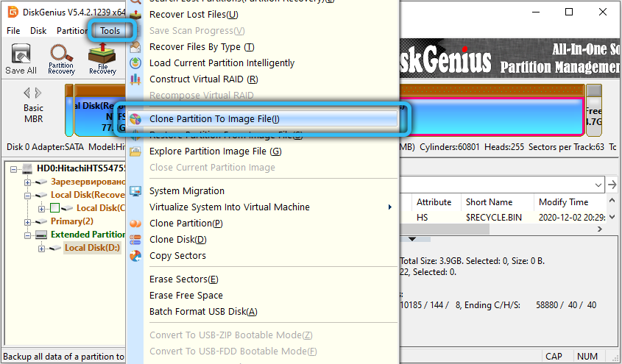Tick the checkbox beside Local Disk(C:)
The width and height of the screenshot is (622, 364).
[x=55, y=209]
